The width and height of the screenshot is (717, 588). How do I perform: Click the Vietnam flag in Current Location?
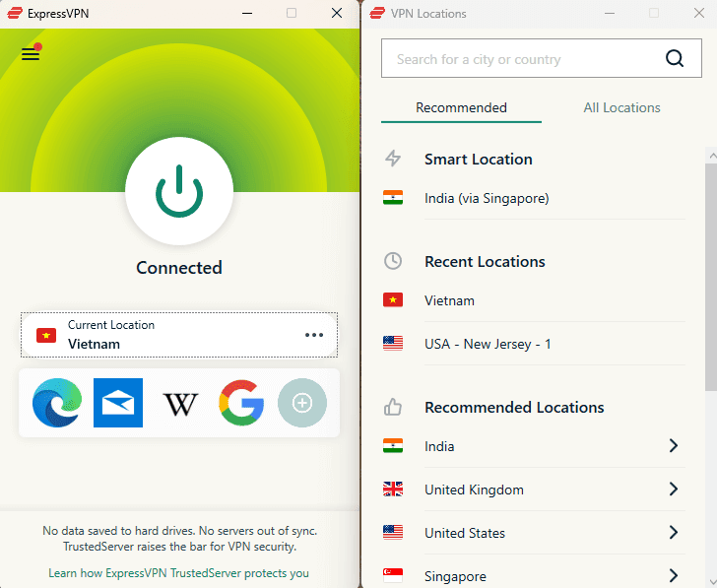[x=46, y=335]
